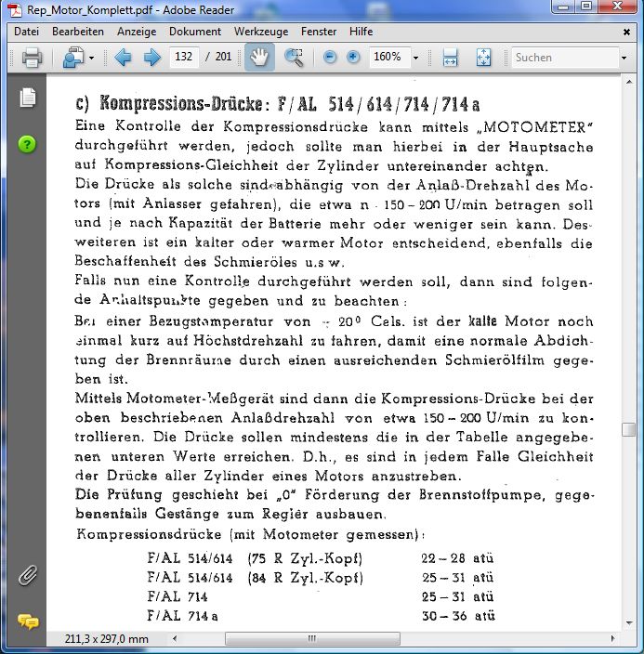Click the horizontal scrollbar thumb

[x=312, y=638]
